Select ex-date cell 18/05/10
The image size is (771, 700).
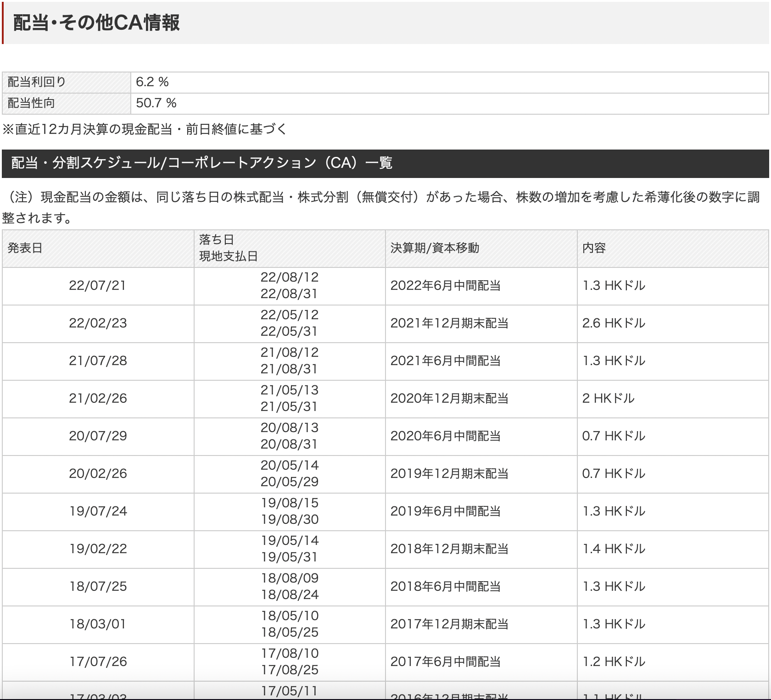click(290, 625)
